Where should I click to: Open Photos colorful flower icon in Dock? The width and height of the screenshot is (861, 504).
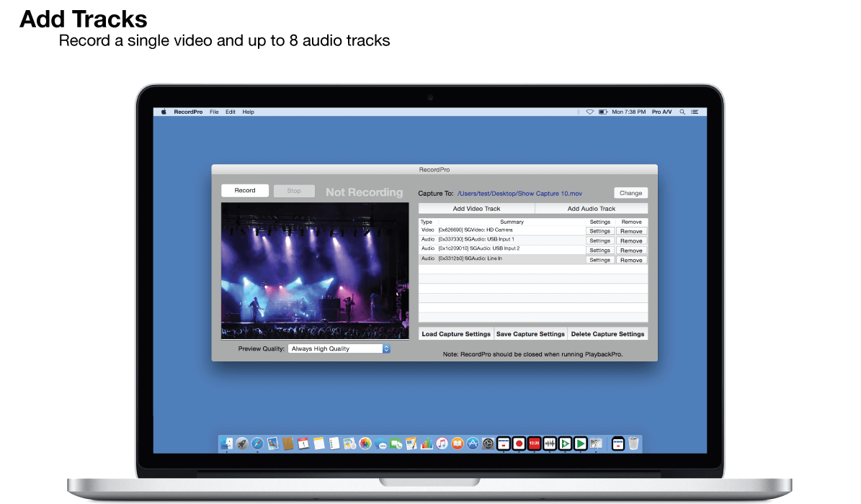[365, 443]
